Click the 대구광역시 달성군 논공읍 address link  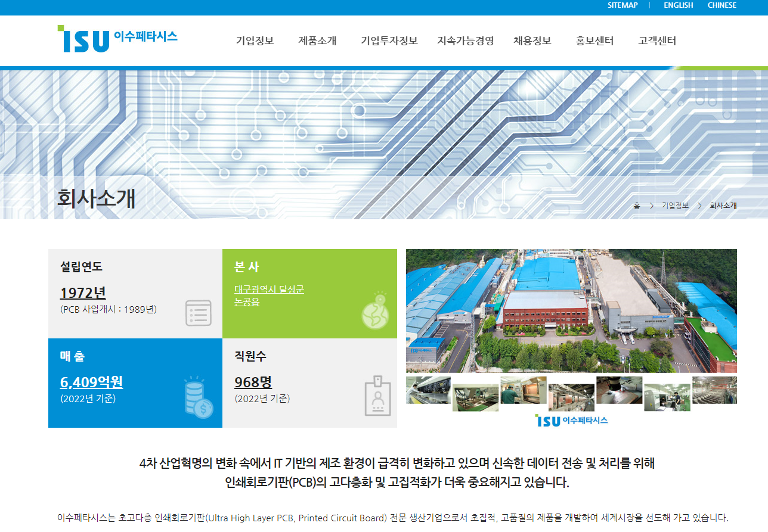269,295
